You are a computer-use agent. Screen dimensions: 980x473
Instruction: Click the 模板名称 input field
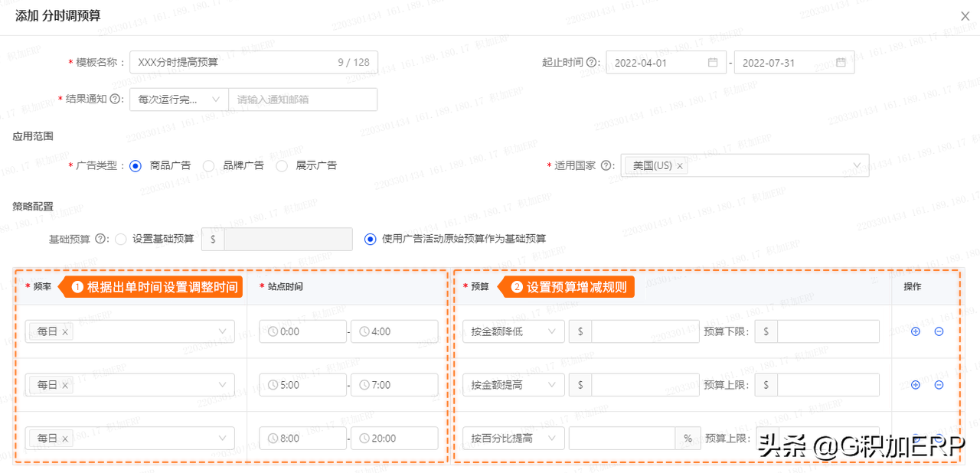pos(253,62)
